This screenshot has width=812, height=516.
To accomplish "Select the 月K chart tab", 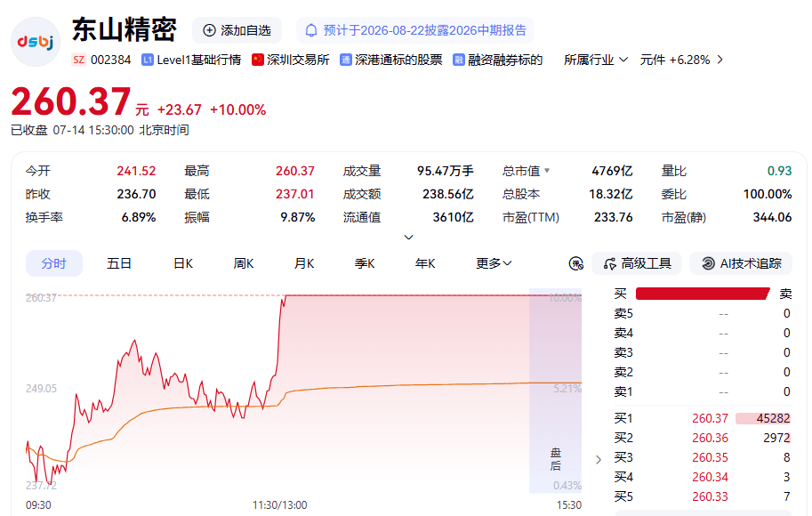I will coord(304,263).
